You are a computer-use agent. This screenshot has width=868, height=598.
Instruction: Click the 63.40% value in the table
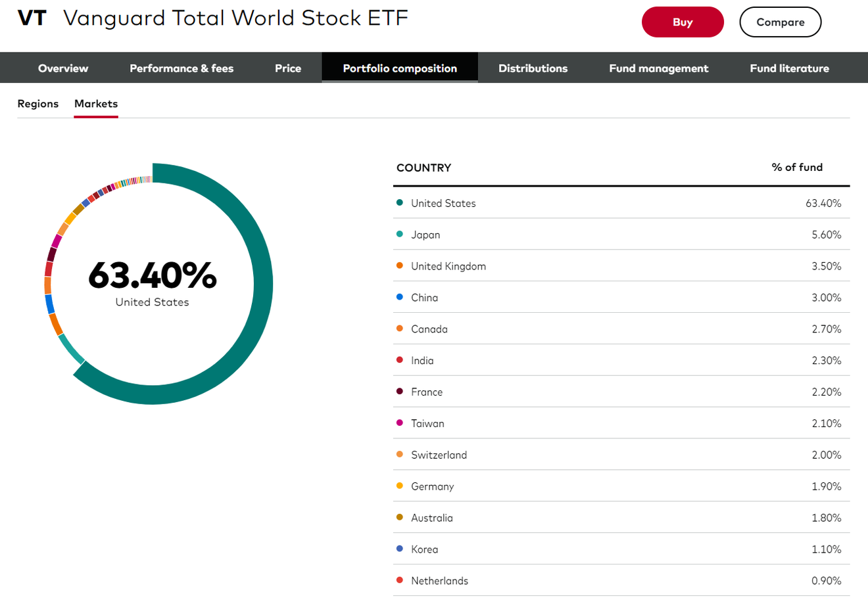tap(823, 203)
